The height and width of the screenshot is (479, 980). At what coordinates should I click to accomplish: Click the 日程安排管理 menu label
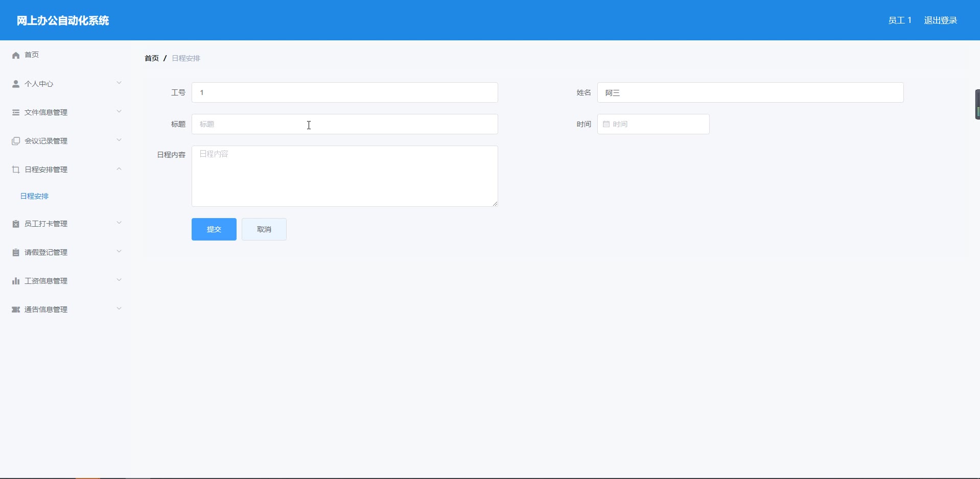46,170
